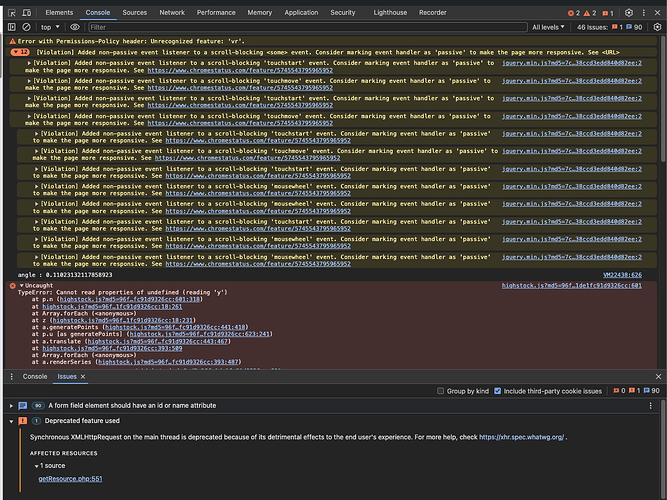Open the Memory tab

259,13
